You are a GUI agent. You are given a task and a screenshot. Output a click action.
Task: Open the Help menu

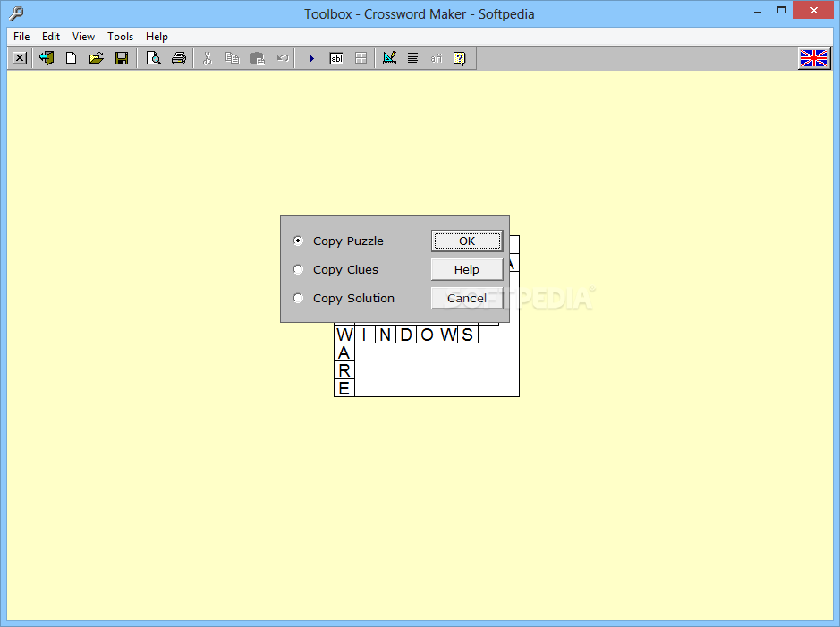tap(157, 37)
